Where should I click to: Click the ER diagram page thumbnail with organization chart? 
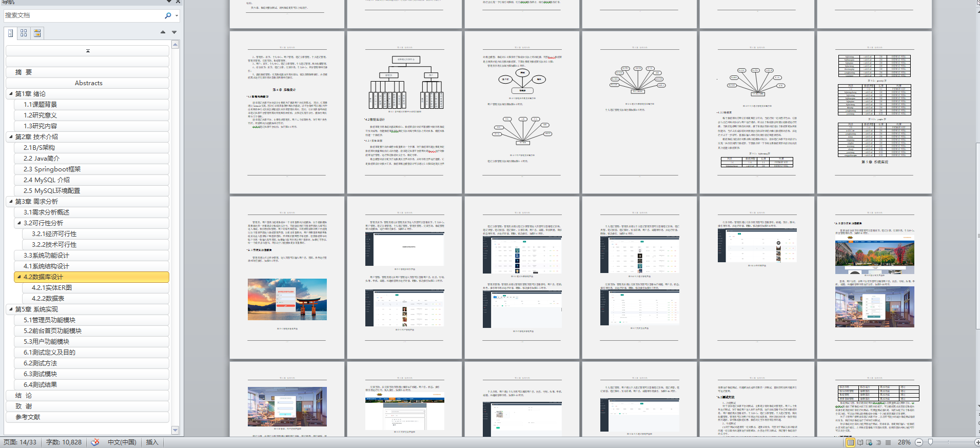pyautogui.click(x=404, y=112)
